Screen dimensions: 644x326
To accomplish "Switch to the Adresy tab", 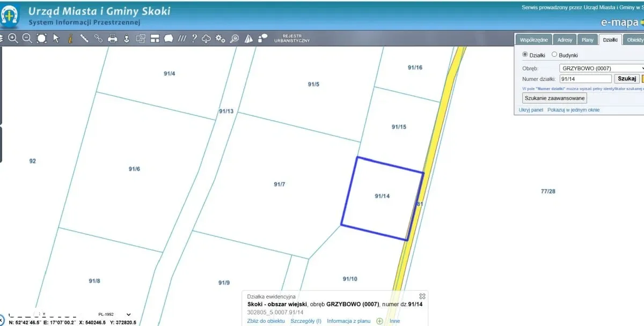I will coord(564,40).
